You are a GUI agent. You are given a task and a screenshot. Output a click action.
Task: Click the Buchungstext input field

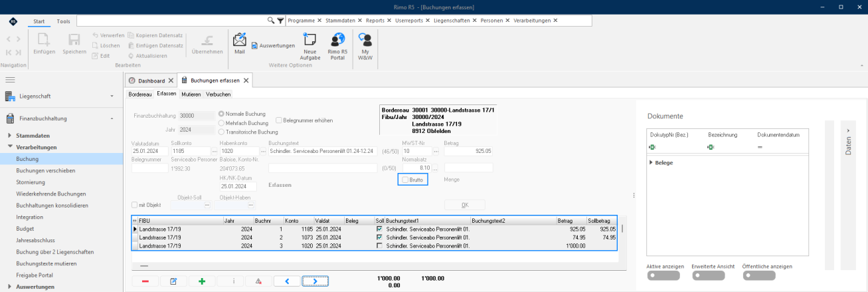pyautogui.click(x=323, y=152)
